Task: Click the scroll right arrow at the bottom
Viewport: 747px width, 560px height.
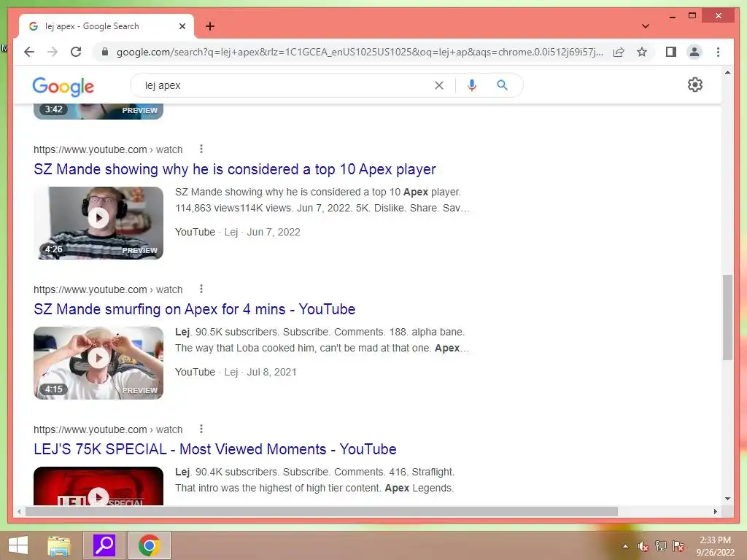Action: click(715, 511)
